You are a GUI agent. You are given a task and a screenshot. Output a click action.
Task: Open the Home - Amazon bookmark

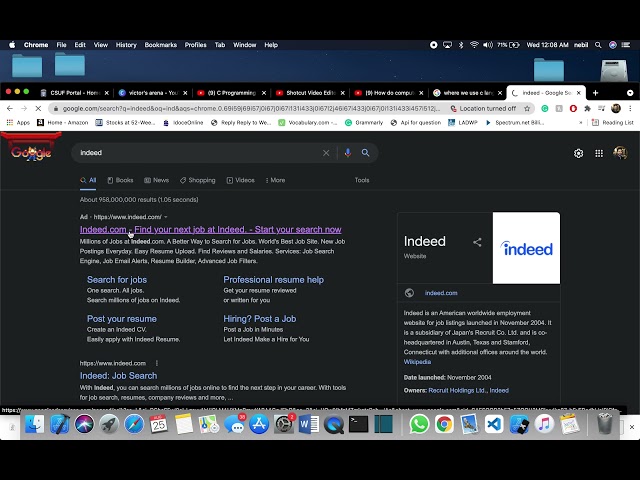tap(63, 122)
